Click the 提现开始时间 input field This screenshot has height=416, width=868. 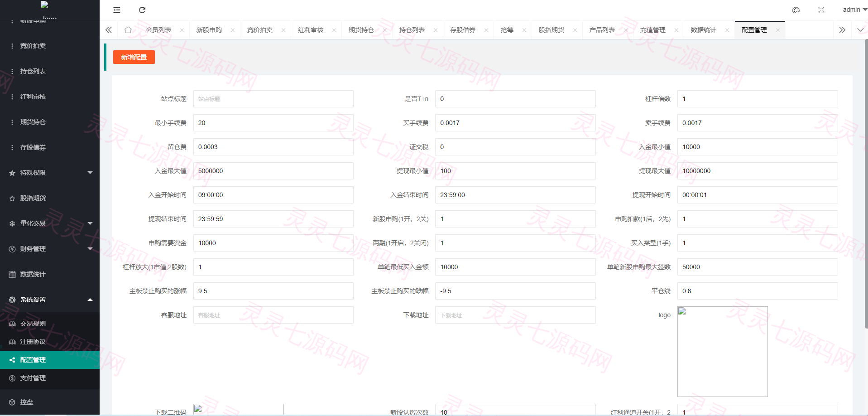(x=758, y=195)
